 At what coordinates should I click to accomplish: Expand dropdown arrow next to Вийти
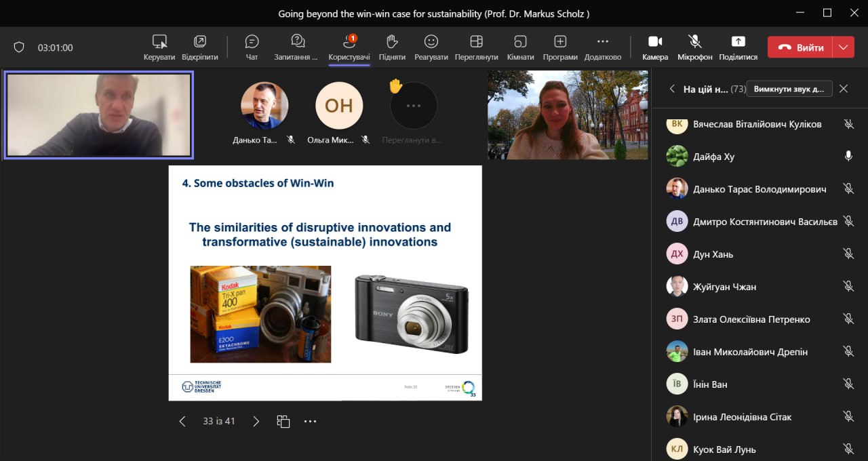tap(843, 47)
